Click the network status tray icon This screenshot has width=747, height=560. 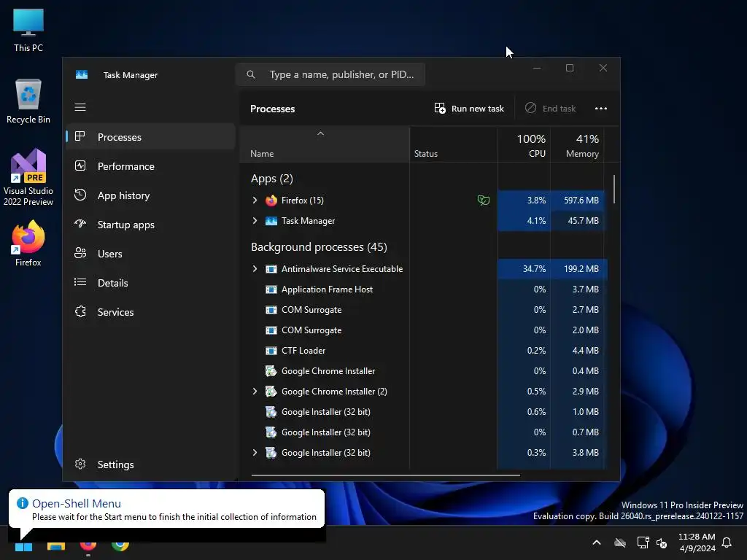(x=643, y=542)
